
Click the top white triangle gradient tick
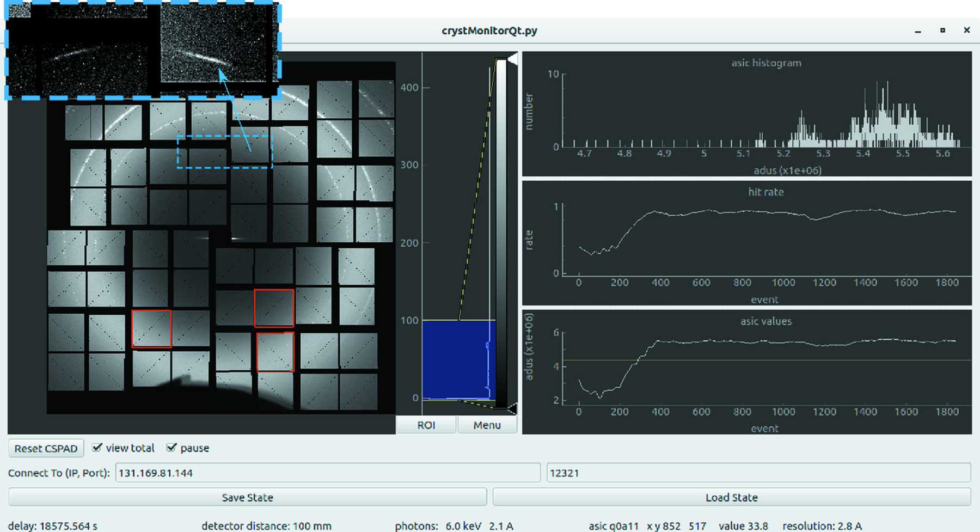[512, 59]
